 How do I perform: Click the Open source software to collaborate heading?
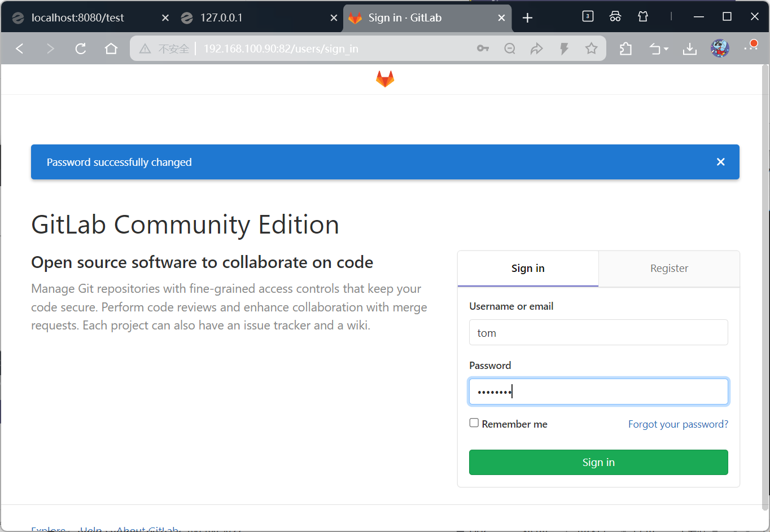point(202,262)
